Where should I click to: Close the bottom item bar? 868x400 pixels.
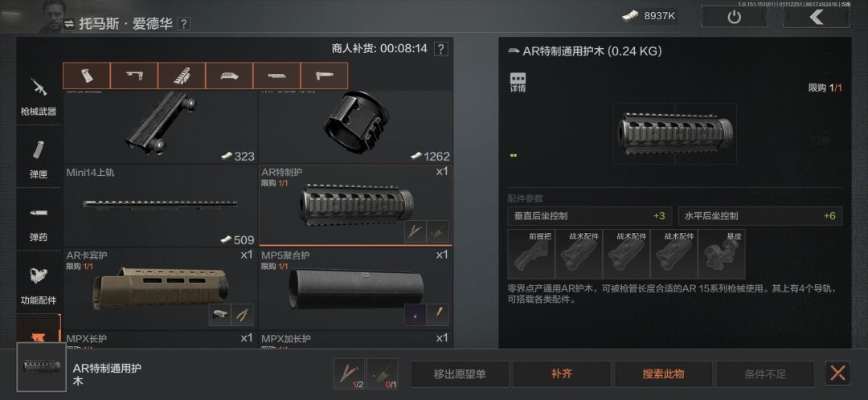837,373
